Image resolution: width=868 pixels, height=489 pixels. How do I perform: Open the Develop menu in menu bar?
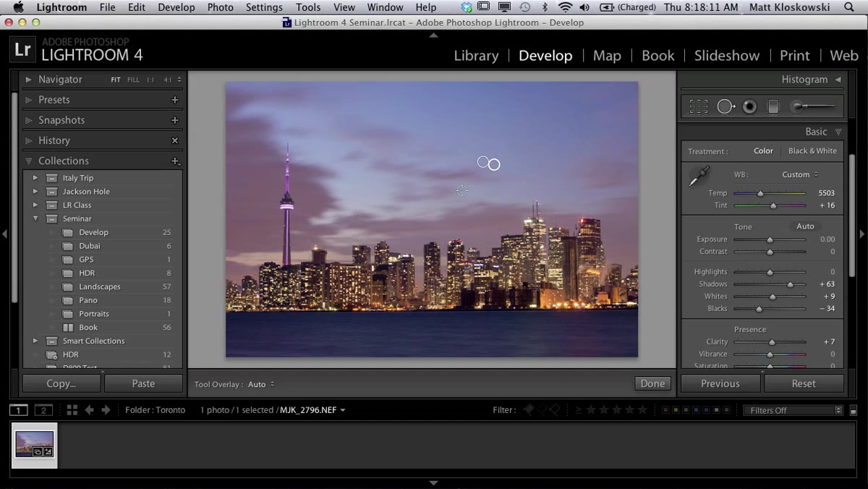176,7
